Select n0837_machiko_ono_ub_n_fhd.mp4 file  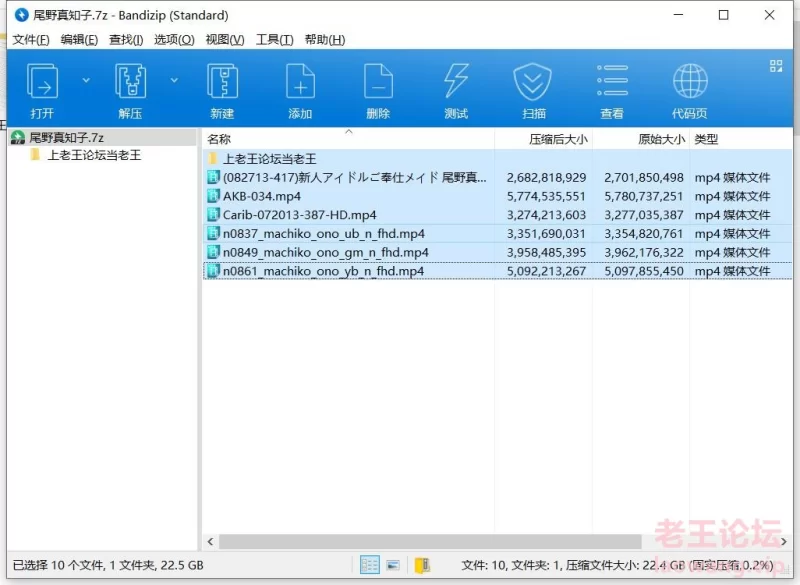(x=497, y=234)
